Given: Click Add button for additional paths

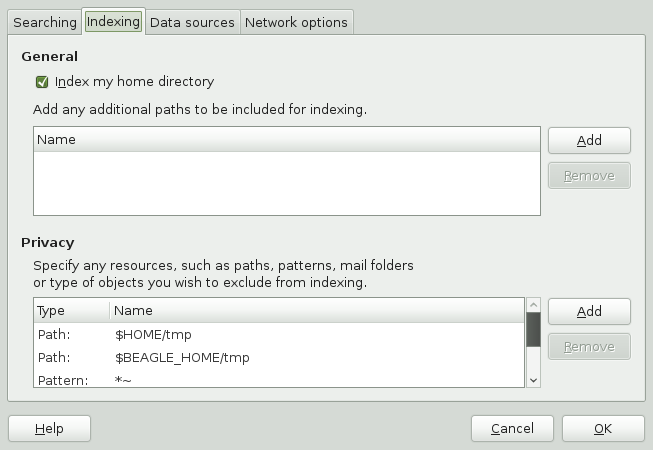Looking at the screenshot, I should pos(589,140).
